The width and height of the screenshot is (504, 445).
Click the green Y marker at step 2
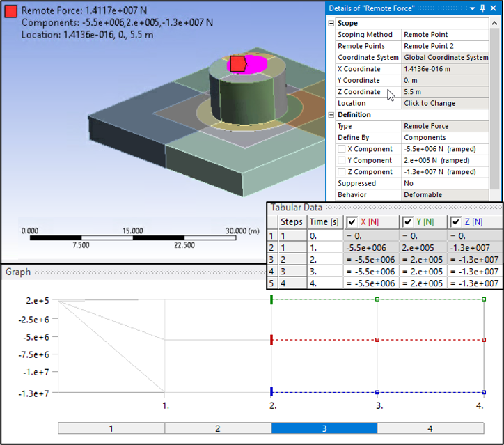(x=271, y=299)
